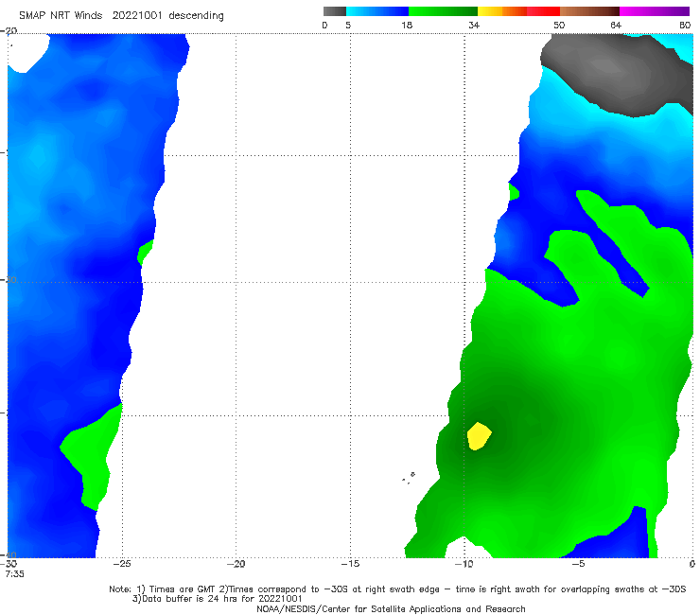Image resolution: width=700 pixels, height=615 pixels.
Task: Click the brown 50–64 segment of the color bar
Action: pyautogui.click(x=589, y=11)
